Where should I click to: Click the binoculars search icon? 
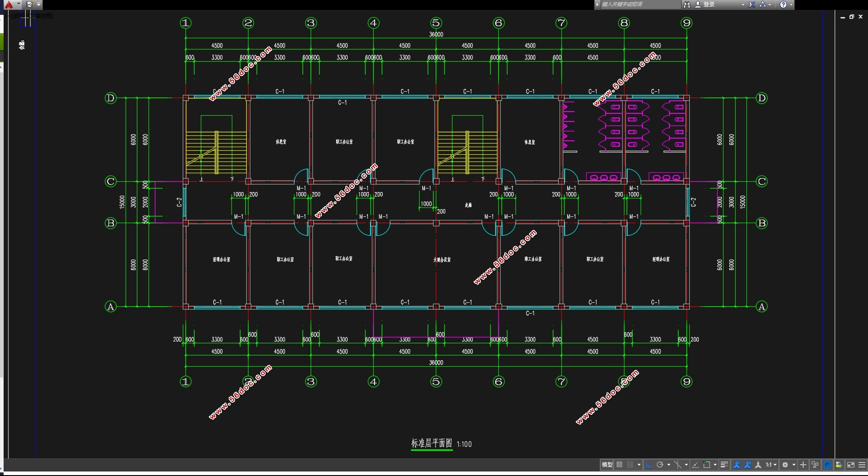(x=687, y=4)
